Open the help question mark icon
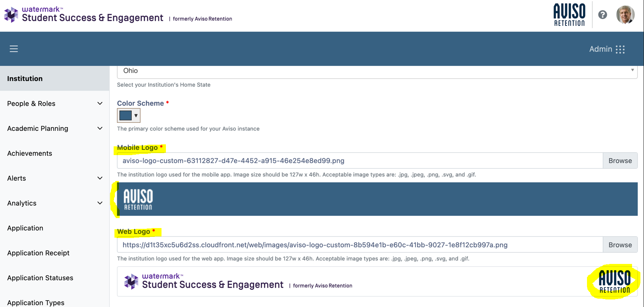This screenshot has width=644, height=307. [603, 15]
